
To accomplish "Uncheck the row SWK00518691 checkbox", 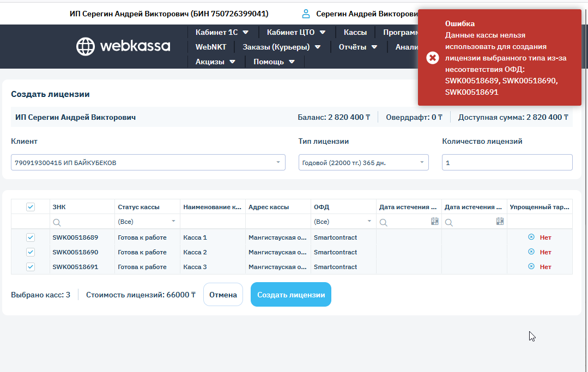I will pos(31,267).
